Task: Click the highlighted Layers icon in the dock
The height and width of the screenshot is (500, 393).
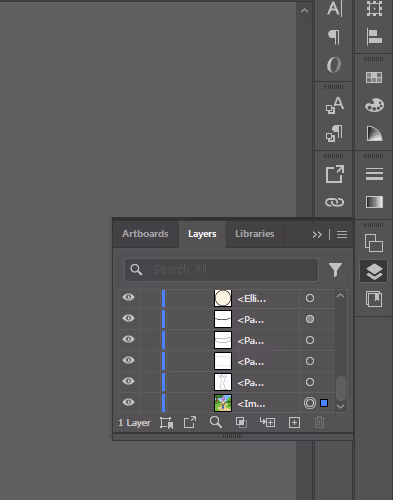Action: (x=374, y=271)
